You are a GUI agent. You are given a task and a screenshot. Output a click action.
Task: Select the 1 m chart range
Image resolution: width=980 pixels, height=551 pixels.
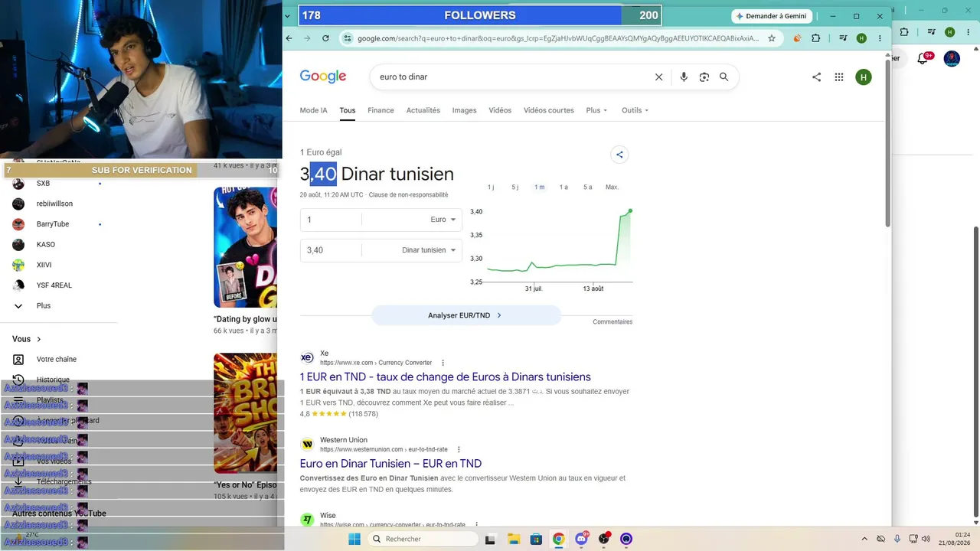click(540, 187)
